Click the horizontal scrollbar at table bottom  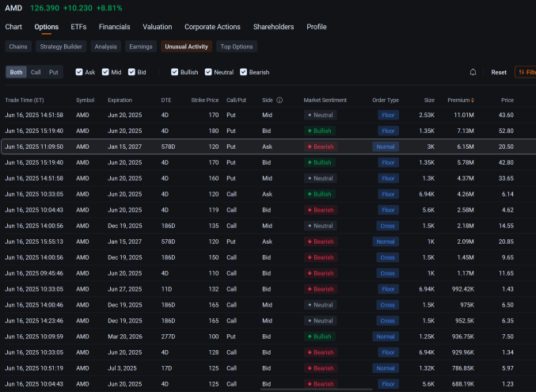[x=316, y=390]
